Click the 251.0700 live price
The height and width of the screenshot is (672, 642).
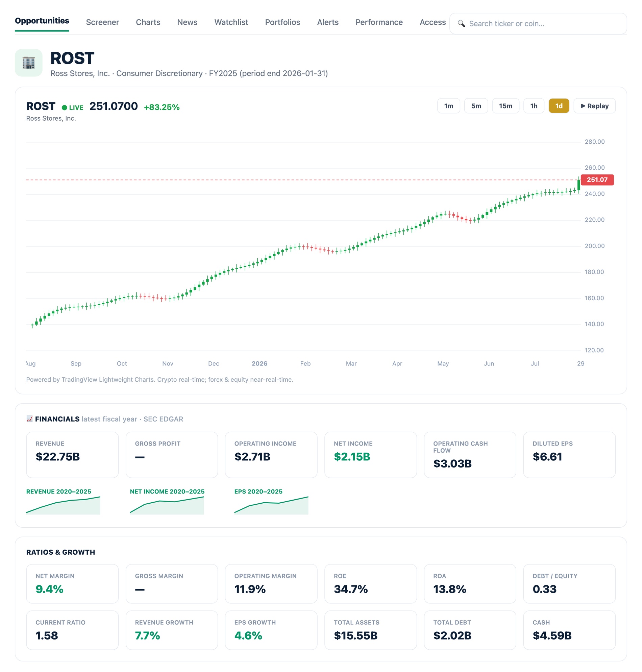point(114,106)
